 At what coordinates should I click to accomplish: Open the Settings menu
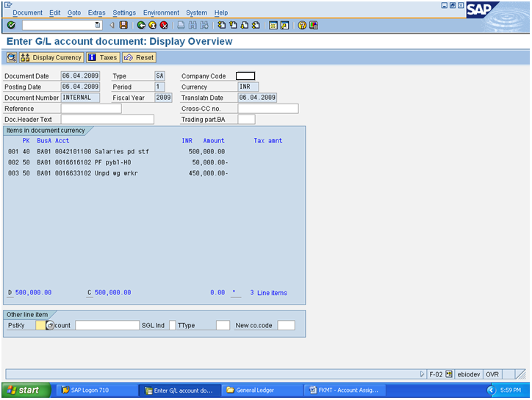click(x=124, y=12)
